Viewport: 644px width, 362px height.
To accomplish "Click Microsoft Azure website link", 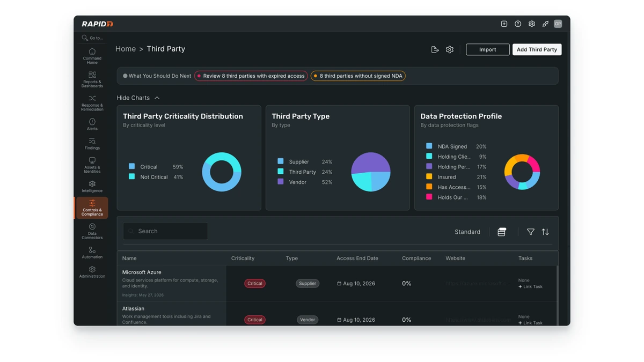I will click(x=476, y=284).
